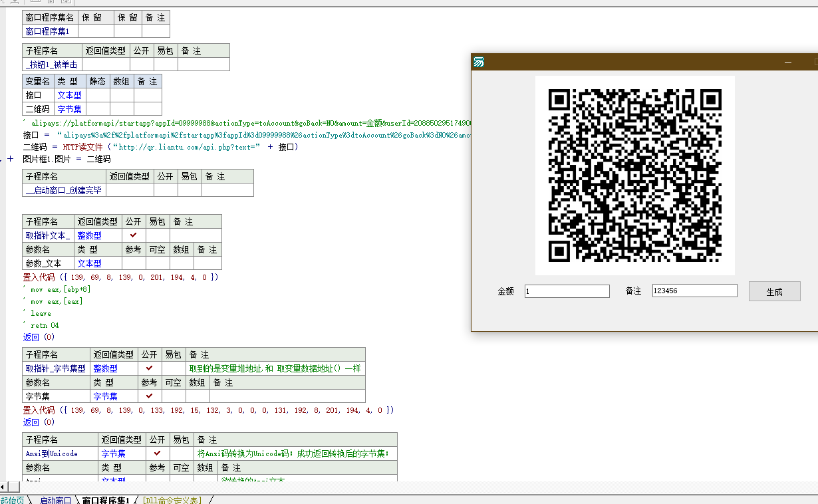Screen dimensions: 818x504
Task: Click 置入代码 line starting with 139, 69, 8, 139, 0, 201
Action: (120, 277)
